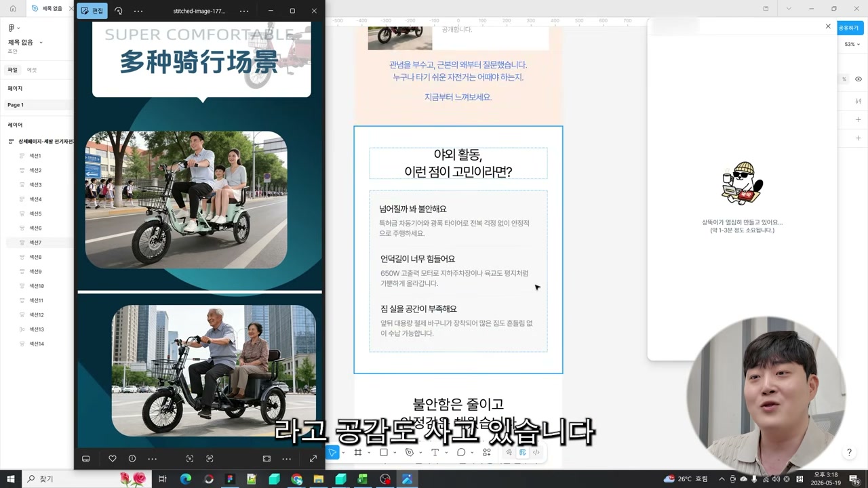
Task: Switch to the 파일 tab
Action: pos(12,70)
